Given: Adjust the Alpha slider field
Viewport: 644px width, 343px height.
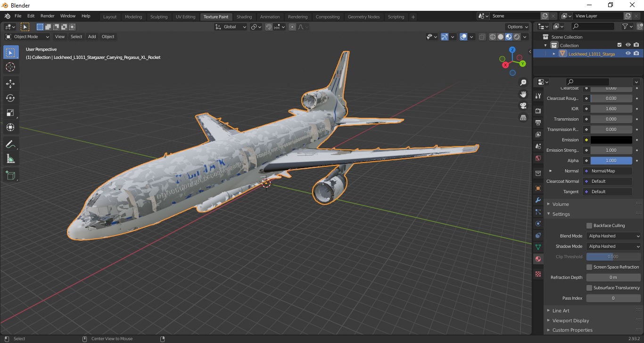Looking at the screenshot, I should click(611, 161).
